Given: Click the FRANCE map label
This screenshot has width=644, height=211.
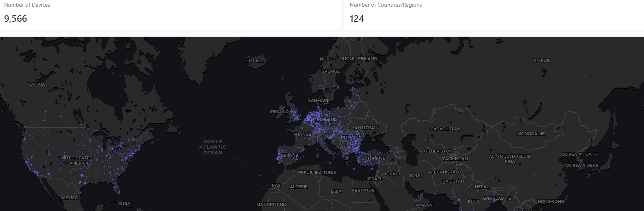Looking at the screenshot, I should pyautogui.click(x=302, y=134).
